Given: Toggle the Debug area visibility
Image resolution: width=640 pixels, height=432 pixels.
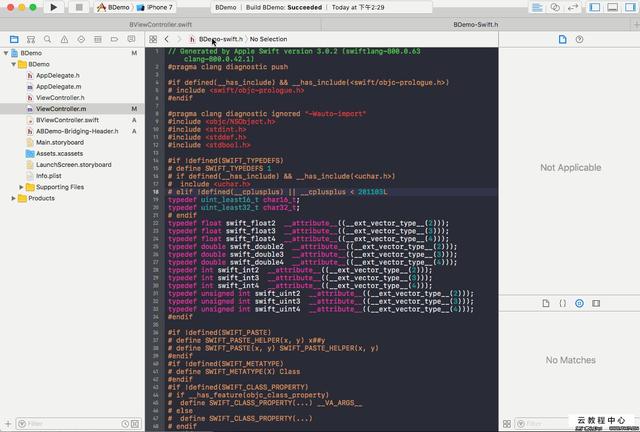Looking at the screenshot, I should click(613, 7).
